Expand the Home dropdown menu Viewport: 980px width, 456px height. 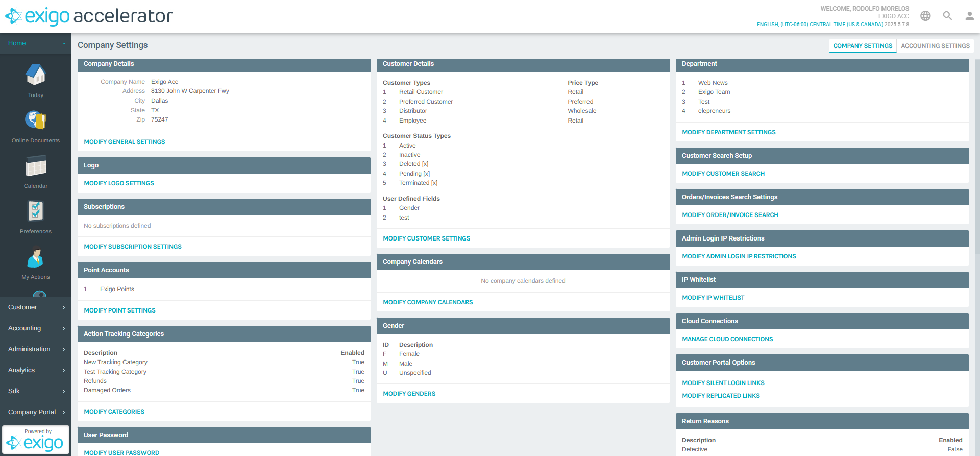(x=36, y=43)
